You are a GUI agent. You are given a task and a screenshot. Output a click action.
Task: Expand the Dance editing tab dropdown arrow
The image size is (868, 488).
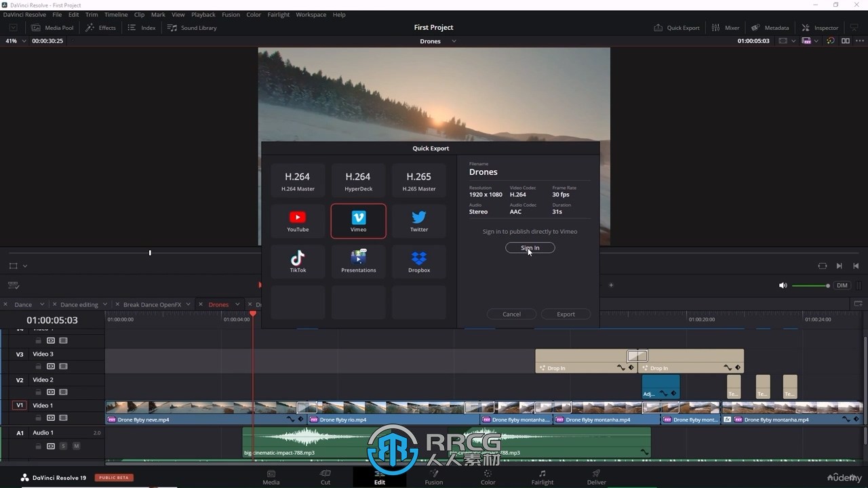[x=105, y=304]
